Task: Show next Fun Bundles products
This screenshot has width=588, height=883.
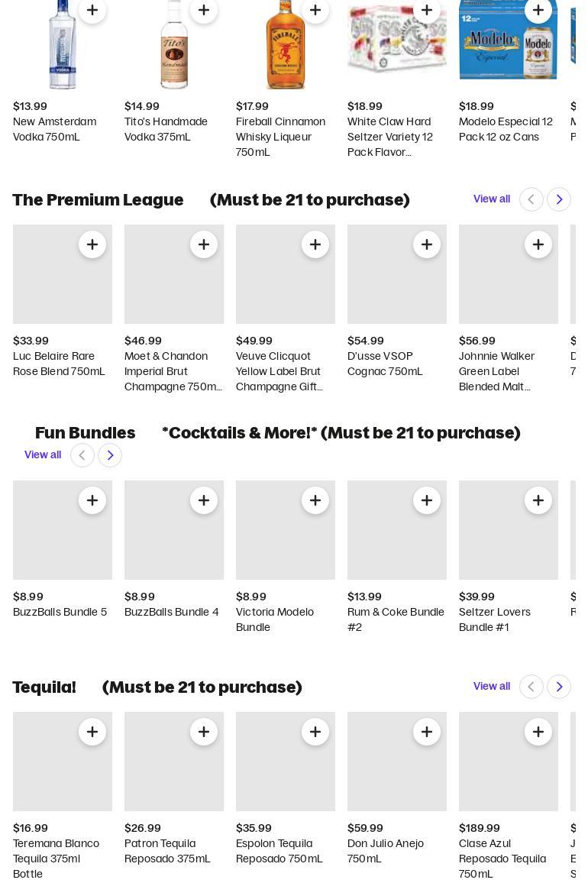Action: (x=111, y=455)
